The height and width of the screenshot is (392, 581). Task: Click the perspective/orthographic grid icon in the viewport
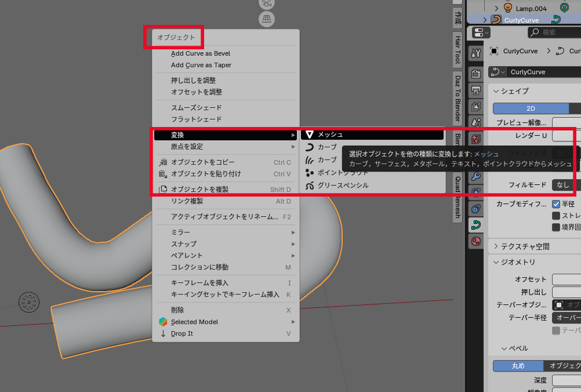coord(266,20)
